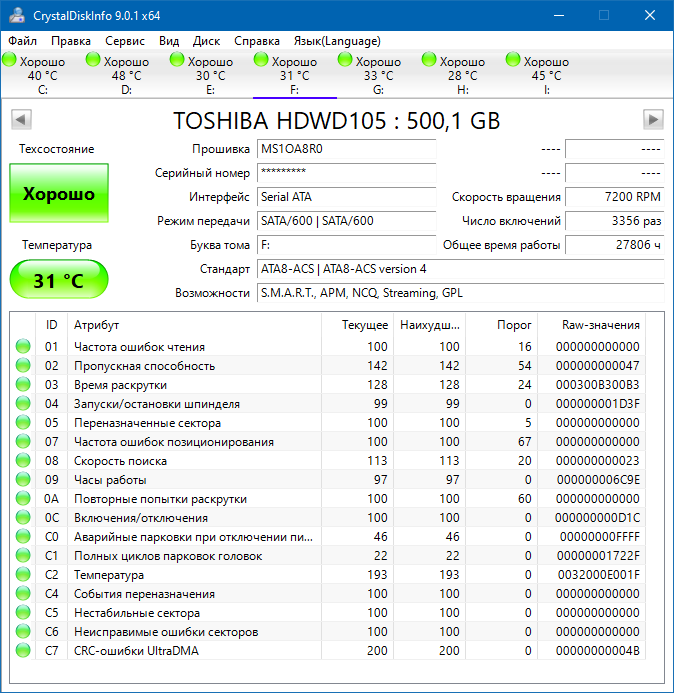Go to next disk with right arrow
This screenshot has width=674, height=693.
click(x=653, y=119)
